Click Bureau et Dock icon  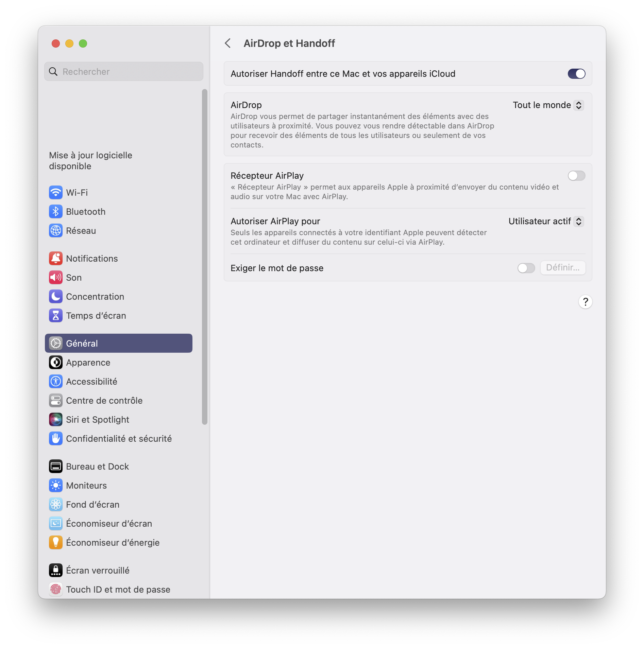56,466
